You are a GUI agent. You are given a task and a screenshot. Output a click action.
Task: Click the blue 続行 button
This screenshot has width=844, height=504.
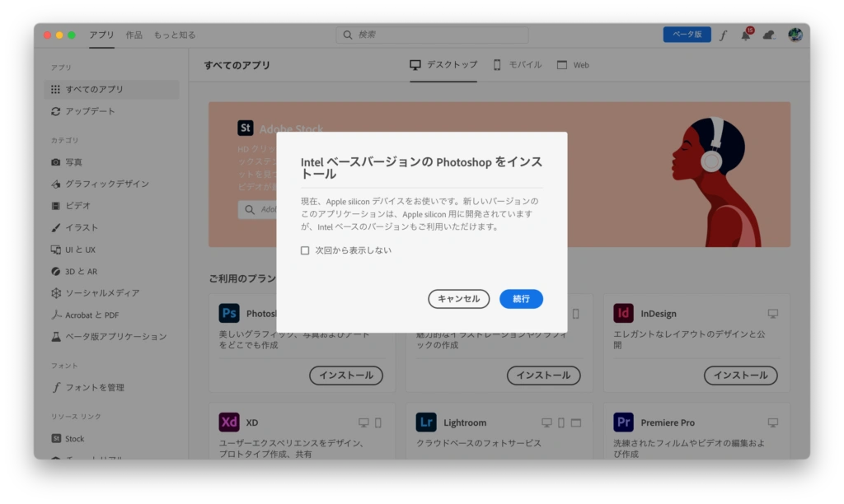click(521, 299)
